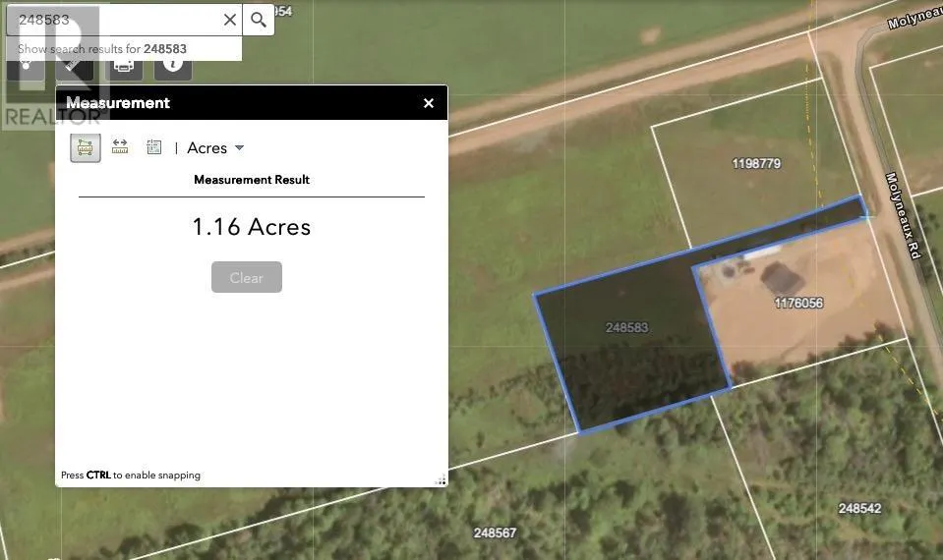
Task: Click the 'Press CTRL to enable snapping' hint
Action: click(131, 475)
